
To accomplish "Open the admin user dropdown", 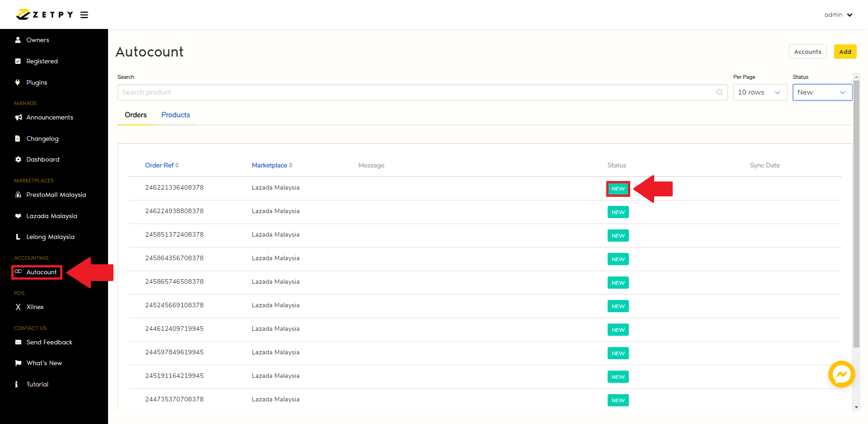I will pyautogui.click(x=838, y=15).
